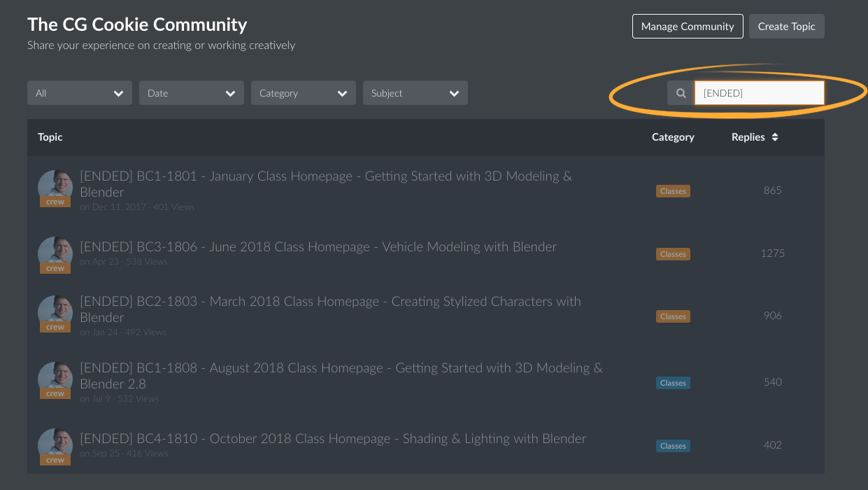This screenshot has width=868, height=490.
Task: Click inside the search text field
Action: (759, 92)
